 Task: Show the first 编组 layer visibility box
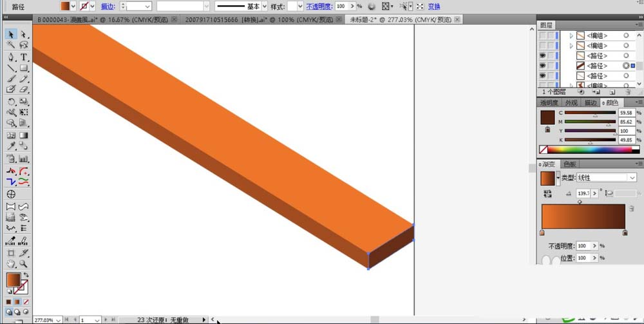tap(542, 35)
